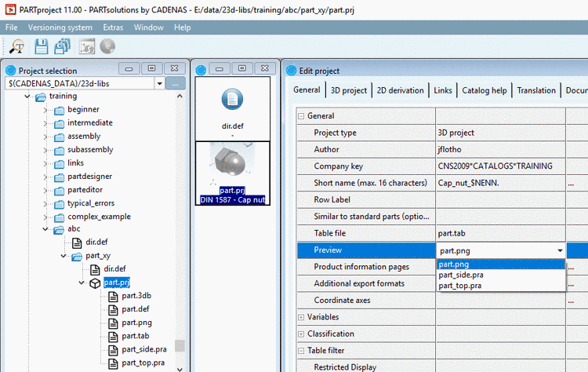Click the folder icon of complex_example
The image size is (588, 372).
(59, 217)
